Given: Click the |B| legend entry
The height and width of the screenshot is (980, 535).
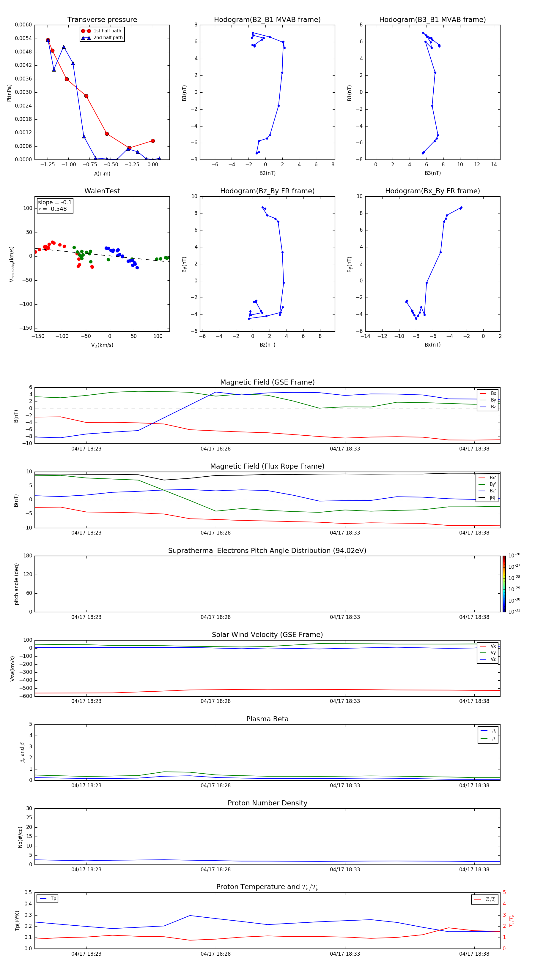Looking at the screenshot, I should 487,498.
